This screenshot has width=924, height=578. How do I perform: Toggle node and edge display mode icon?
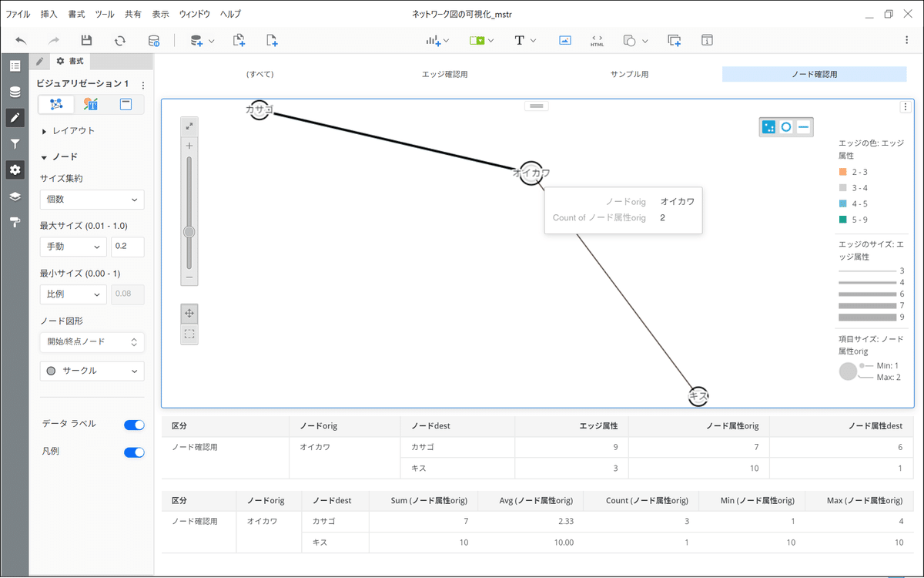tap(768, 127)
